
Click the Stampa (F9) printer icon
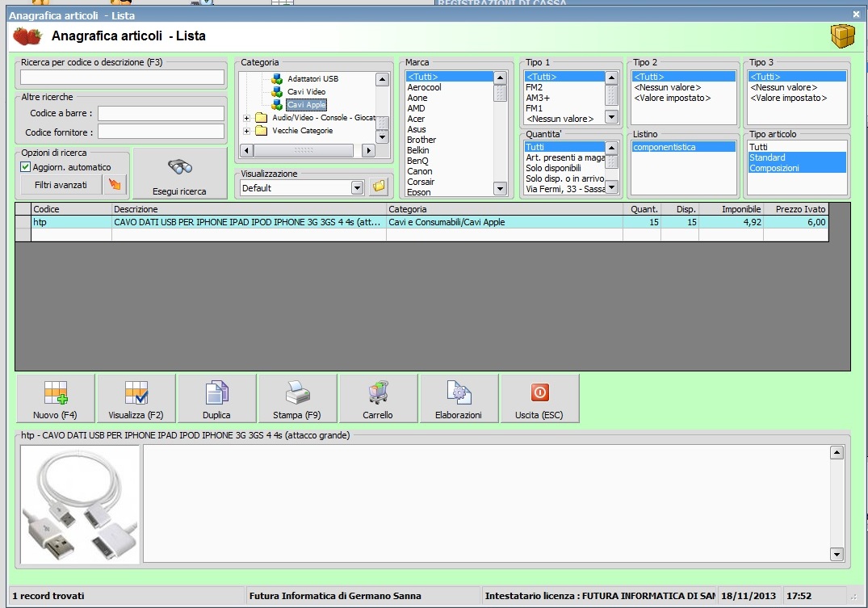[x=297, y=392]
